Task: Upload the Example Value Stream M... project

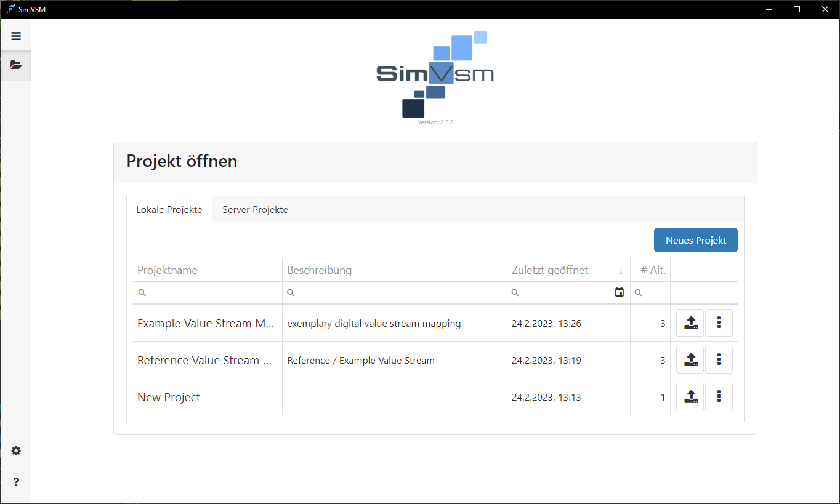Action: pyautogui.click(x=690, y=322)
